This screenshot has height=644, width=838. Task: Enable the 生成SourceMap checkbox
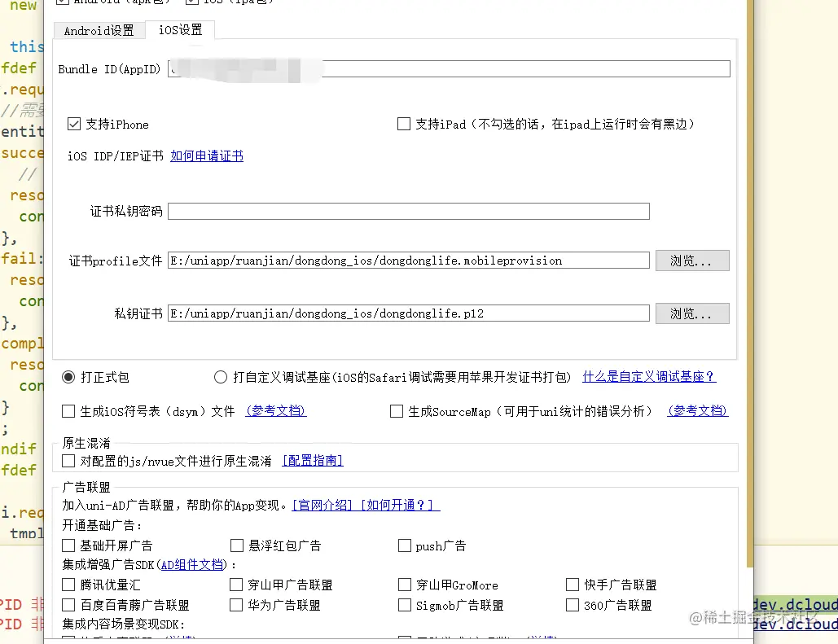[397, 411]
